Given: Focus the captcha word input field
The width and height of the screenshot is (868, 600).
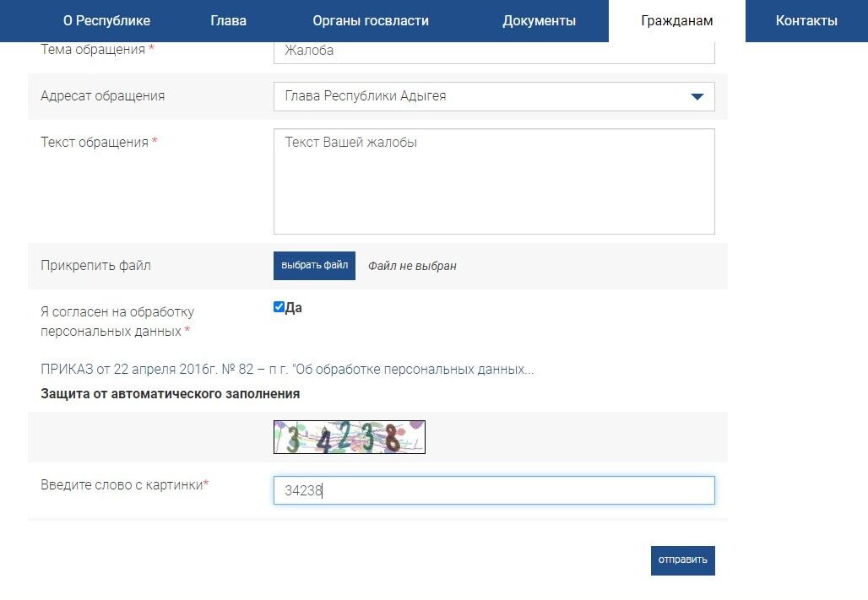Looking at the screenshot, I should click(494, 490).
